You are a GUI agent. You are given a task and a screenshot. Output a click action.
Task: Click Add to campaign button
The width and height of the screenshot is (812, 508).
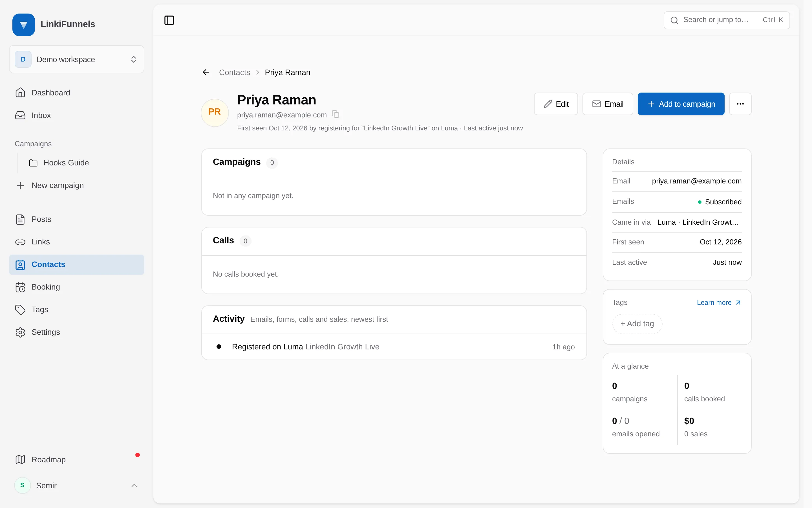[x=681, y=104]
